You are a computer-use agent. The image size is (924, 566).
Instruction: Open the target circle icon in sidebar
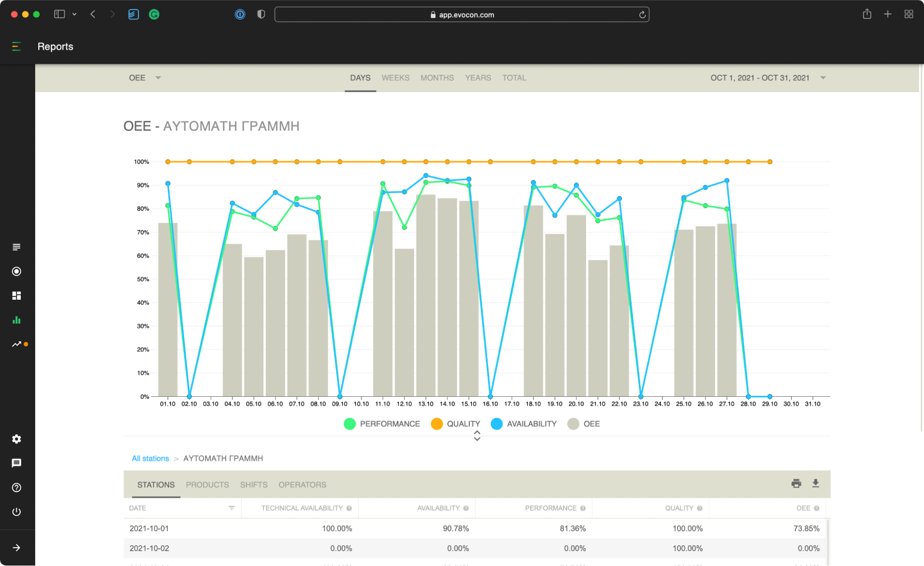16,271
